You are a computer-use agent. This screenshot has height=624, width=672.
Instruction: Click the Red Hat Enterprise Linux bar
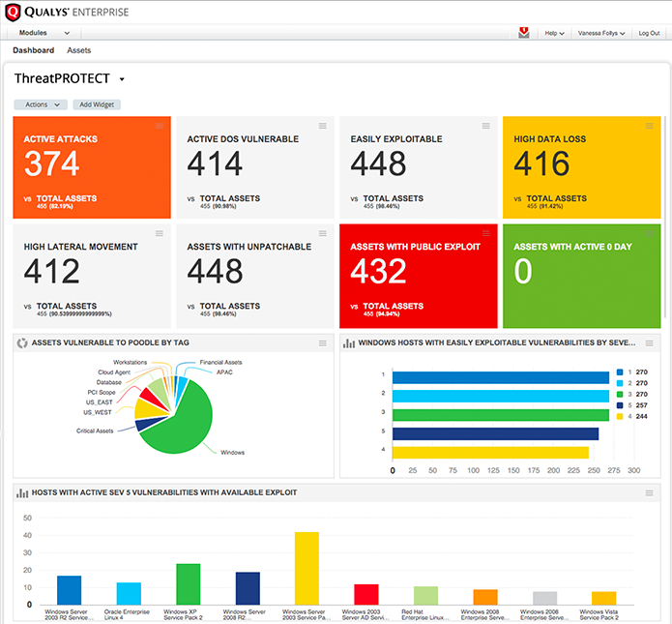pos(426,595)
